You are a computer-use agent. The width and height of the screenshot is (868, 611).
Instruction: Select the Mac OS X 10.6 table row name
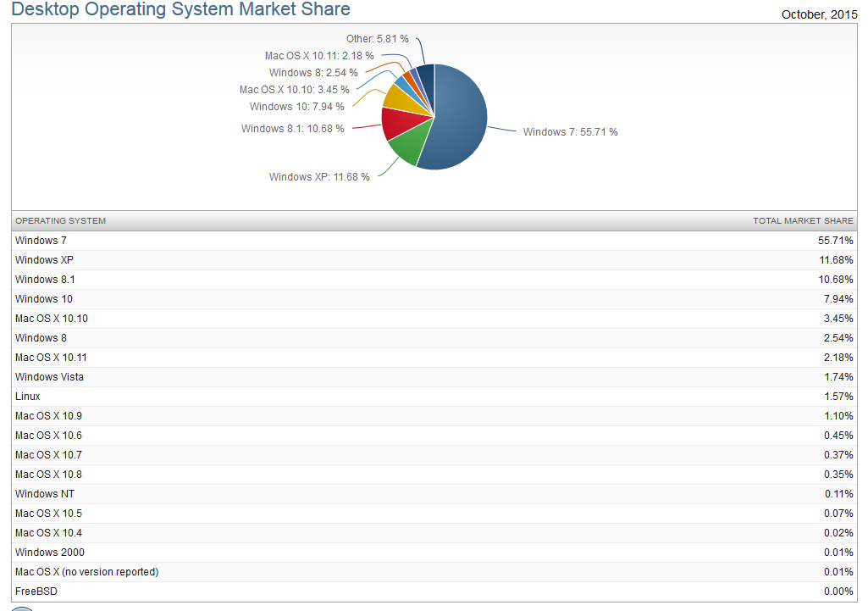coord(49,436)
